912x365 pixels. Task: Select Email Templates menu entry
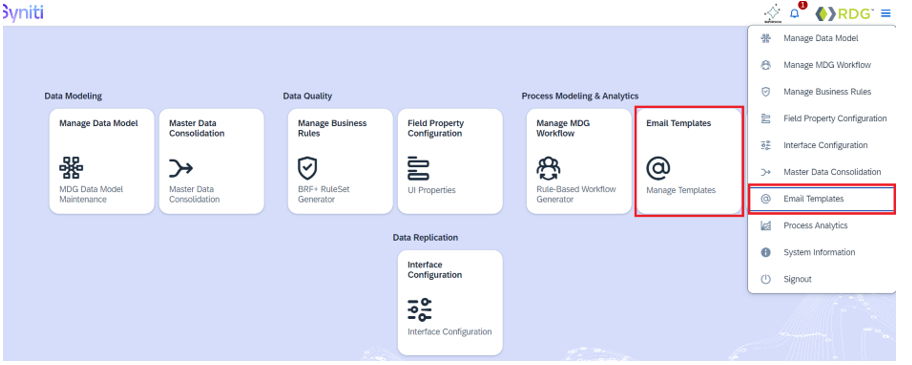pyautogui.click(x=822, y=199)
